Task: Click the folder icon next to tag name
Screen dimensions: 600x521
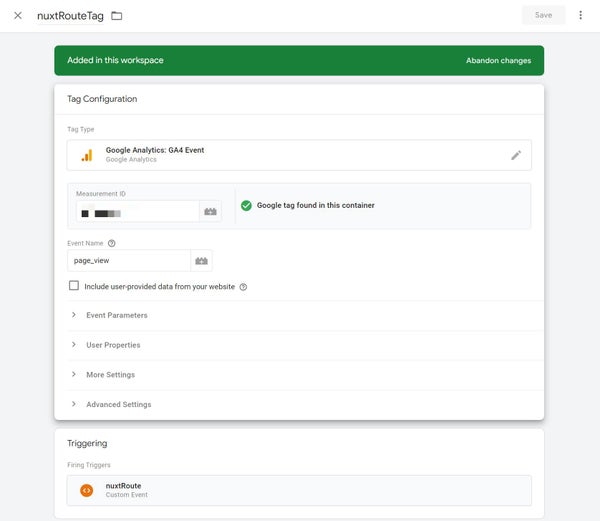Action: (x=117, y=16)
